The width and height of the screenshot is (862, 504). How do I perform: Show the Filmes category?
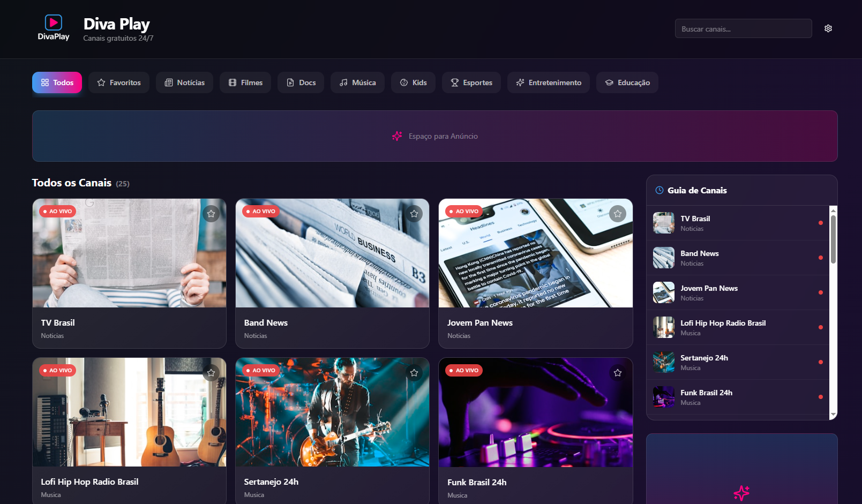(x=245, y=82)
